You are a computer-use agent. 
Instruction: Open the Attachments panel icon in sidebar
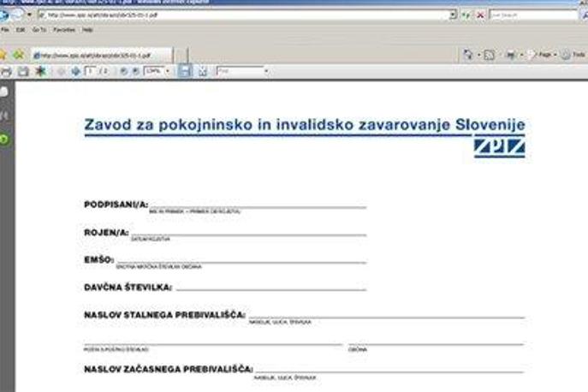(x=4, y=116)
